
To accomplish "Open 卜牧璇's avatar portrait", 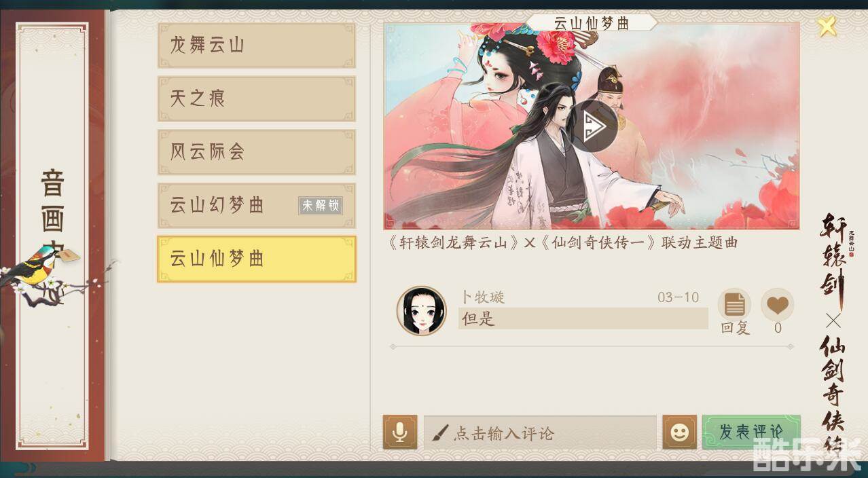I will (422, 311).
